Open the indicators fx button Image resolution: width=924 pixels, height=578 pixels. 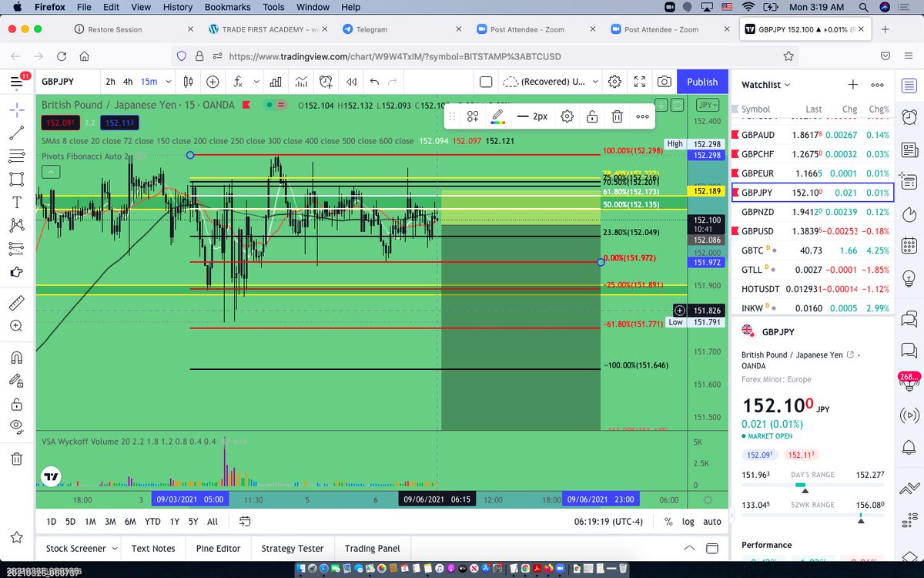click(238, 82)
